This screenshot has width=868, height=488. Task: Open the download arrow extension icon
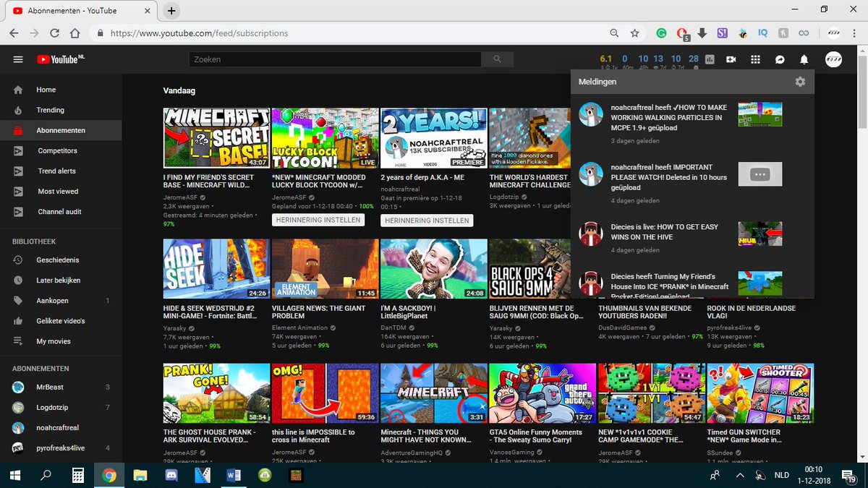click(x=702, y=33)
